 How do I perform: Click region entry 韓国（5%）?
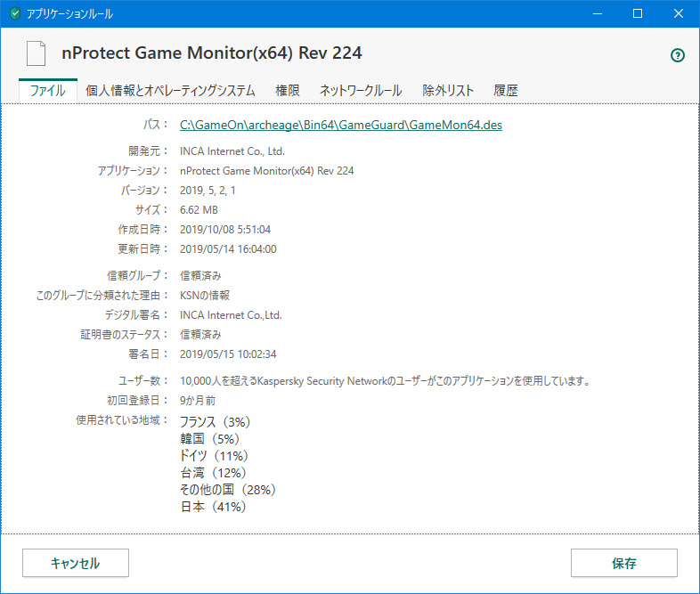[x=210, y=439]
